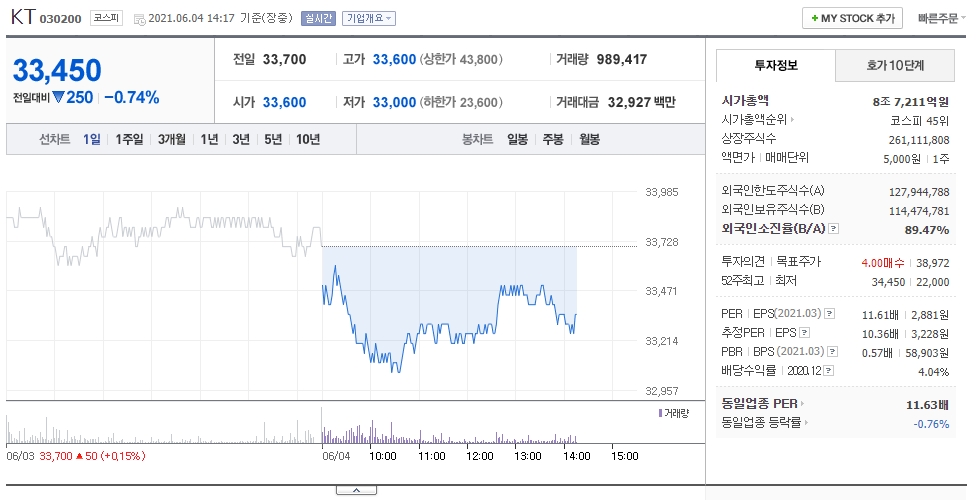The width and height of the screenshot is (978, 500).
Task: Click the stock code 030200
Action: coord(61,19)
